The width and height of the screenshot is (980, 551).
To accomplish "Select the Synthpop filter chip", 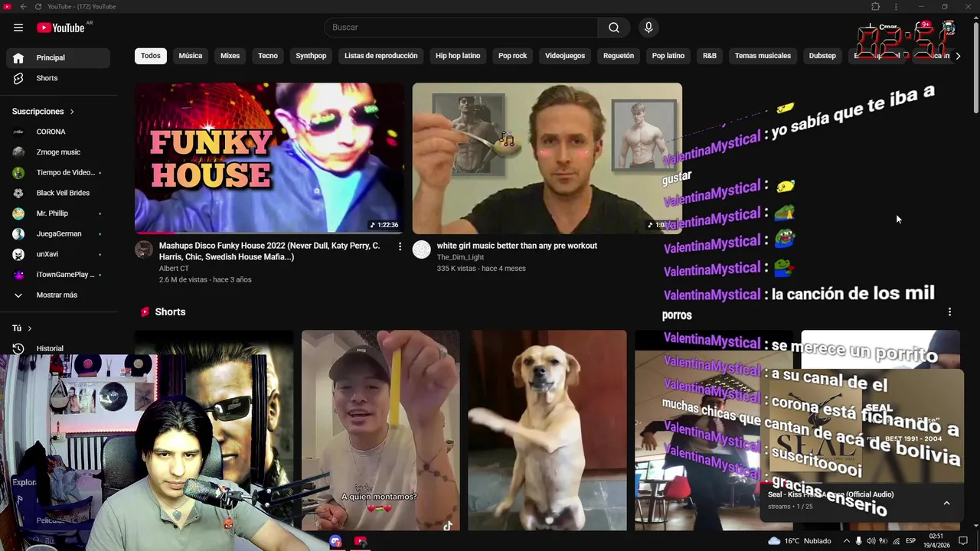I will (311, 56).
